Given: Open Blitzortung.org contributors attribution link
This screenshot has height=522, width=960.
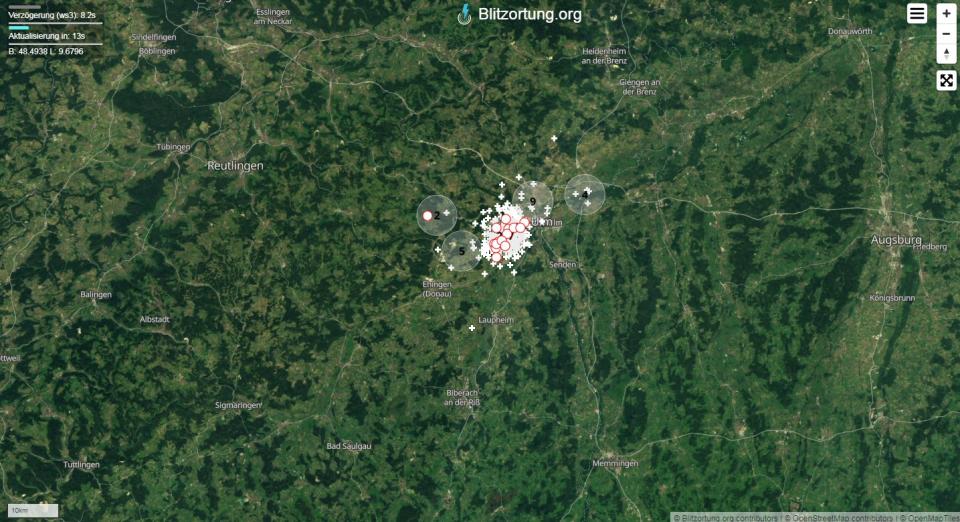Looking at the screenshot, I should [726, 518].
